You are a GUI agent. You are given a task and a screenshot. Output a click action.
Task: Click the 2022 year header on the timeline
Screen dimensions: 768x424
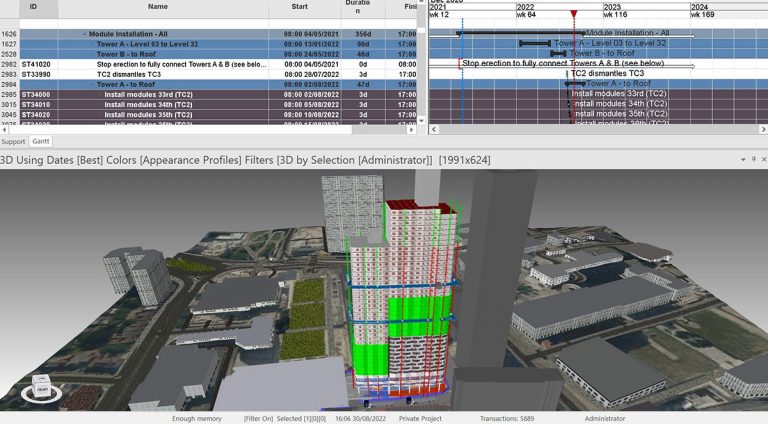tap(526, 7)
